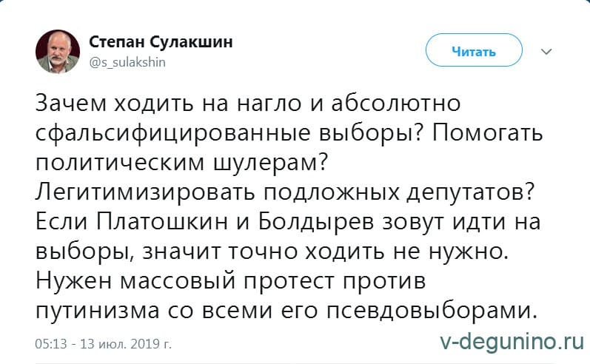Open the Степан Сулакшин display name

click(x=161, y=41)
